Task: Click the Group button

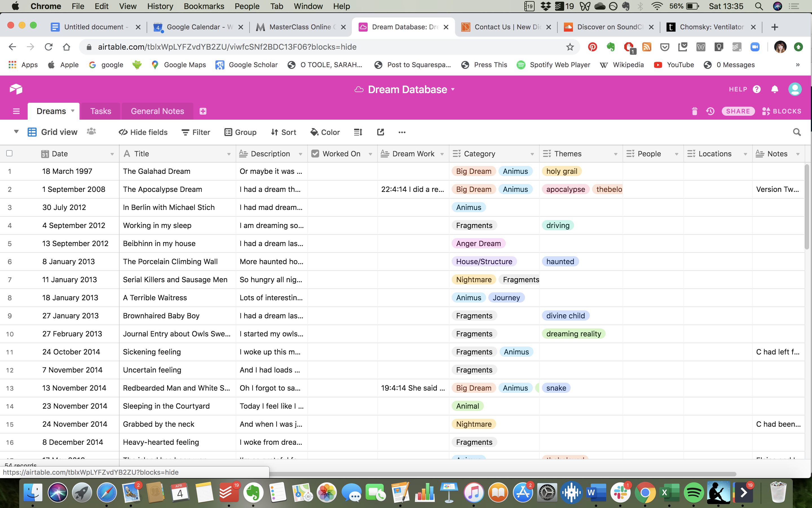Action: [240, 132]
